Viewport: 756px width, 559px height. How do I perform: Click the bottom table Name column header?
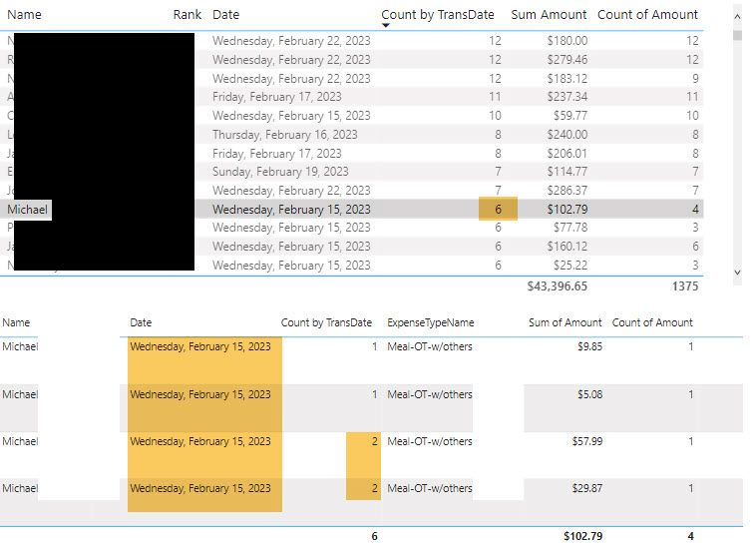tap(16, 322)
